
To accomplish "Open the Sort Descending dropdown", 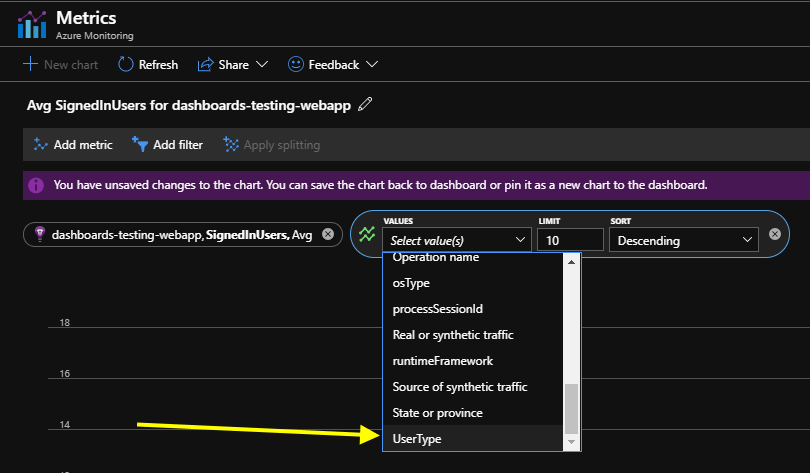I will click(x=684, y=240).
